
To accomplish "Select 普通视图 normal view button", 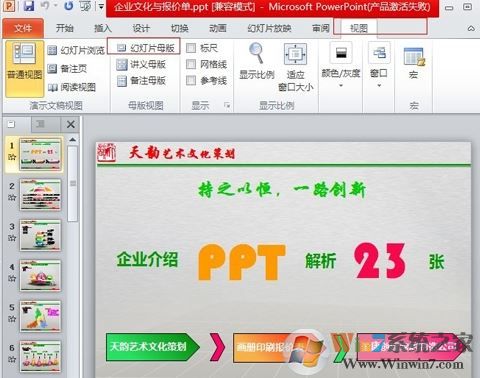I will 24,69.
